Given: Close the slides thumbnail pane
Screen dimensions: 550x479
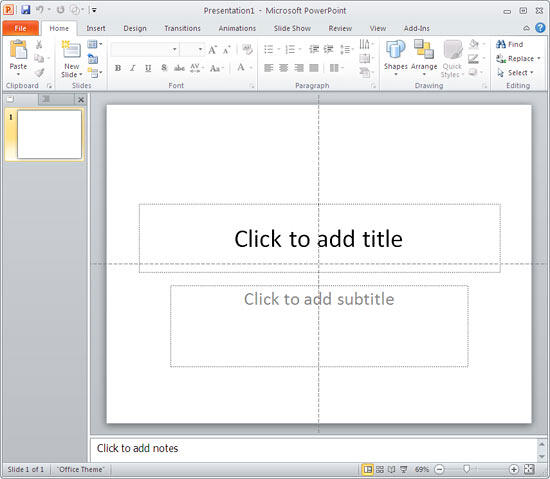Looking at the screenshot, I should [x=81, y=100].
